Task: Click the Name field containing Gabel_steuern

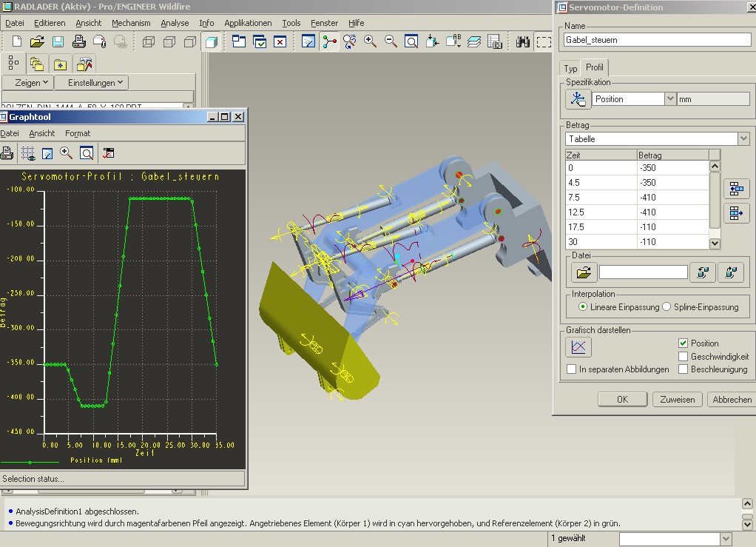Action: pos(657,40)
